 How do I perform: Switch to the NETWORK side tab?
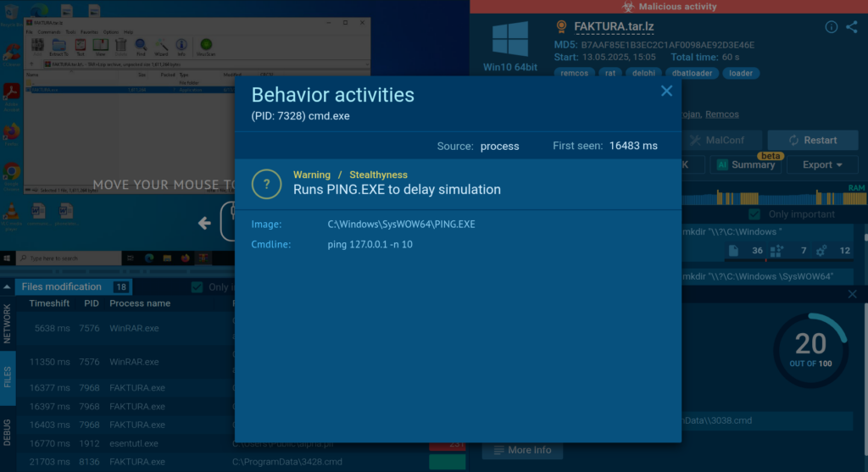point(7,325)
